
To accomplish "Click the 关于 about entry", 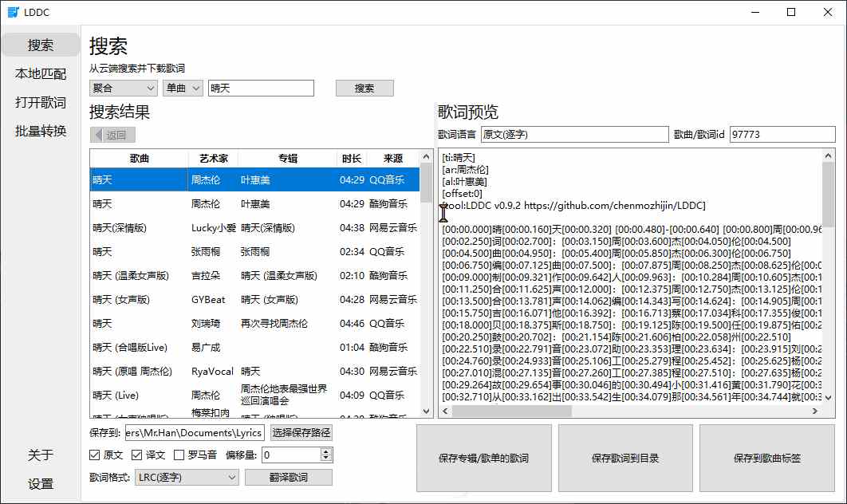I will pyautogui.click(x=40, y=455).
